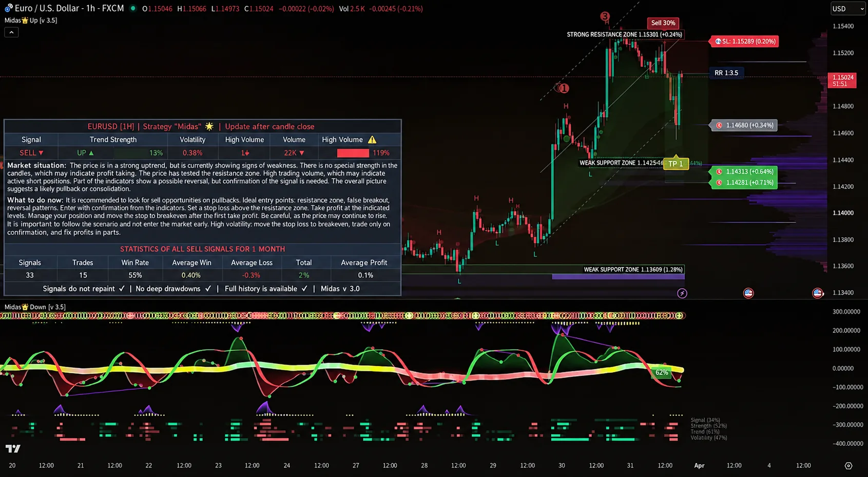
Task: Click the green market status dot
Action: click(133, 8)
